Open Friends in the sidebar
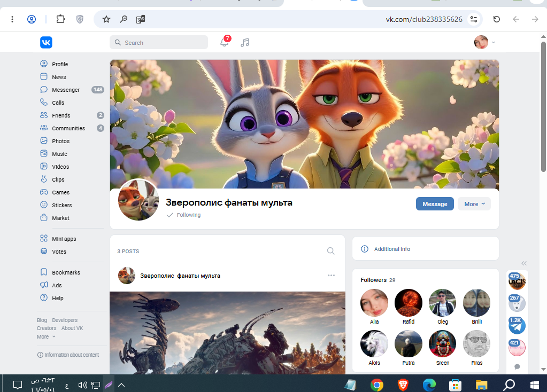 click(61, 115)
